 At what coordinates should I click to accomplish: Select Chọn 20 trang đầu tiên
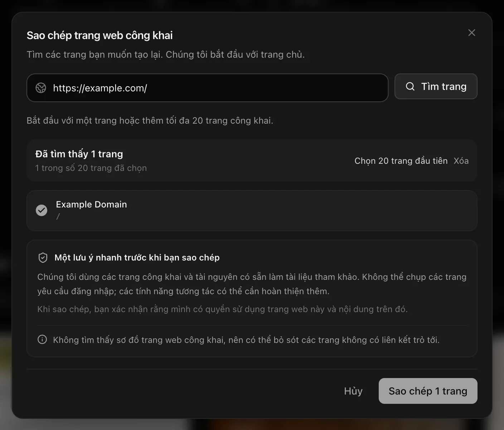pos(401,161)
